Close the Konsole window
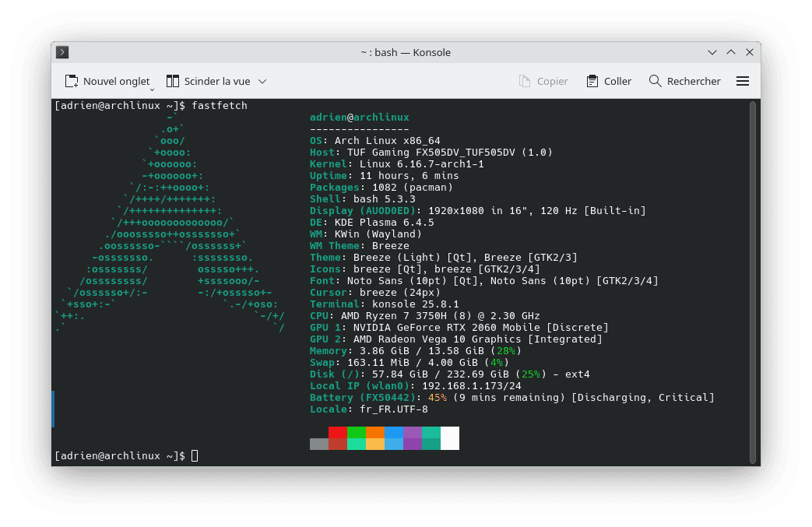Image resolution: width=812 pixels, height=527 pixels. [750, 52]
